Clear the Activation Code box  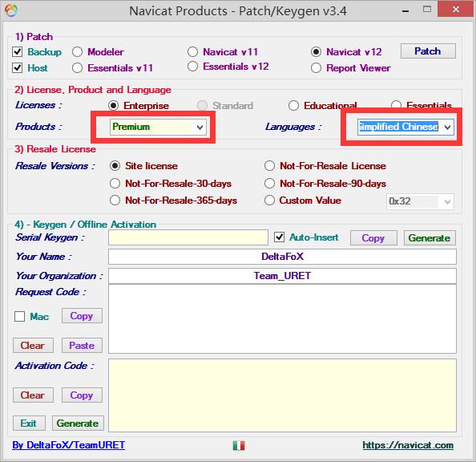point(33,395)
